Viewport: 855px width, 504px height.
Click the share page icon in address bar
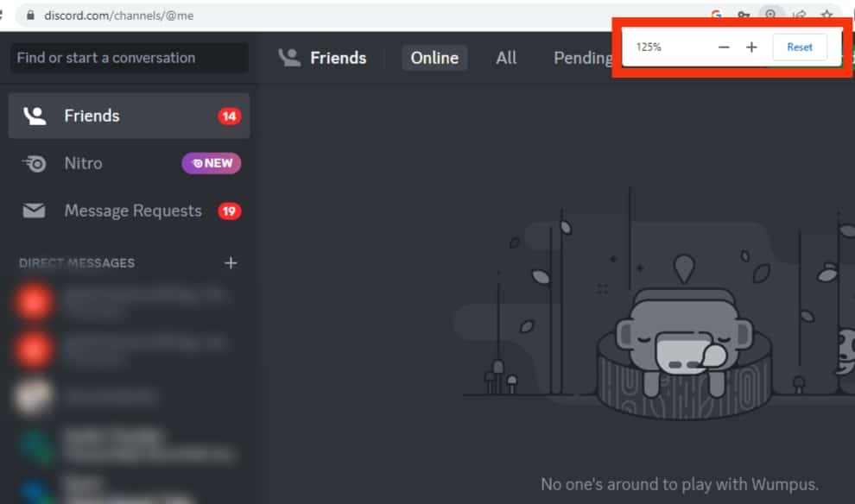tap(800, 15)
